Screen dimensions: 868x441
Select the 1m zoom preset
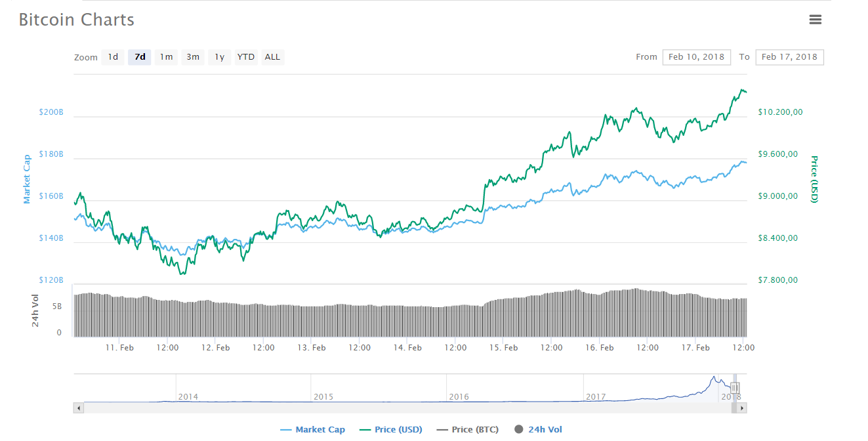pos(166,57)
